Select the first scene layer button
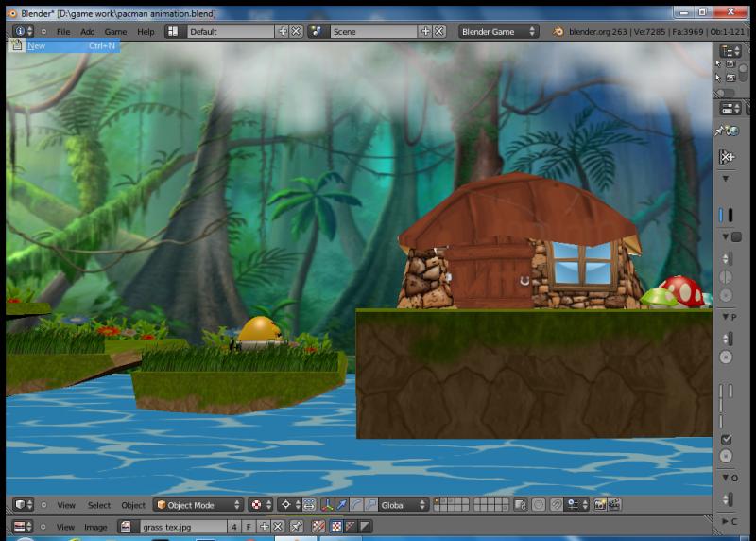Viewport: 756px width, 541px height. pos(437,501)
